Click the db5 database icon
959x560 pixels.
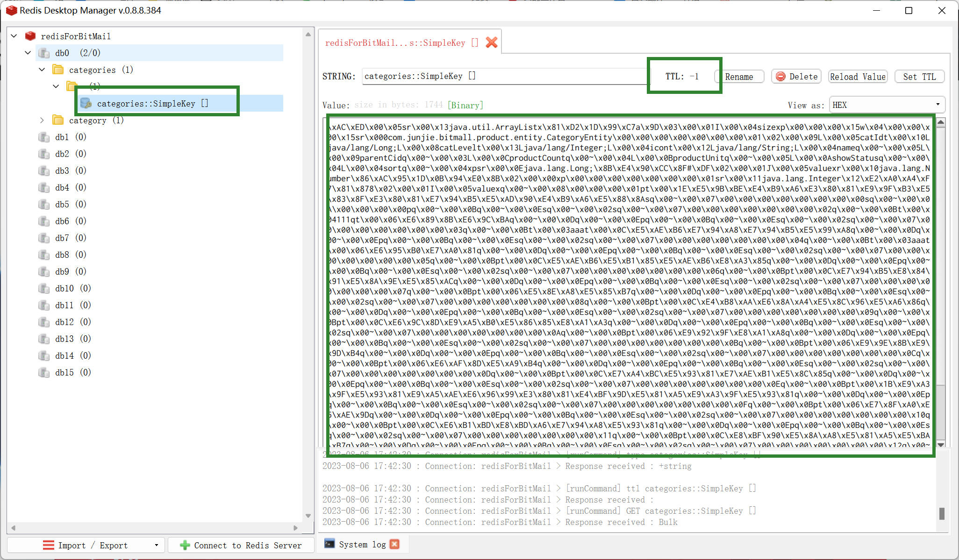coord(44,204)
